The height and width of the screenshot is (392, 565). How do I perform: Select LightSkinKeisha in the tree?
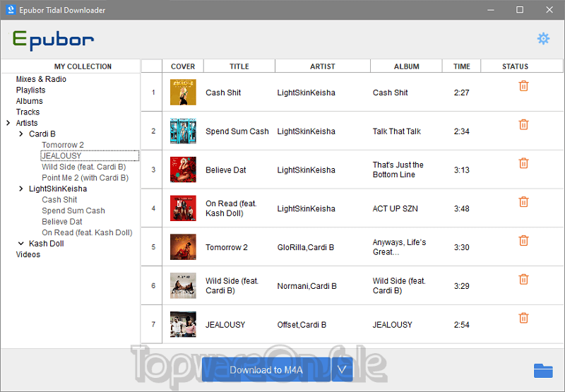click(58, 189)
